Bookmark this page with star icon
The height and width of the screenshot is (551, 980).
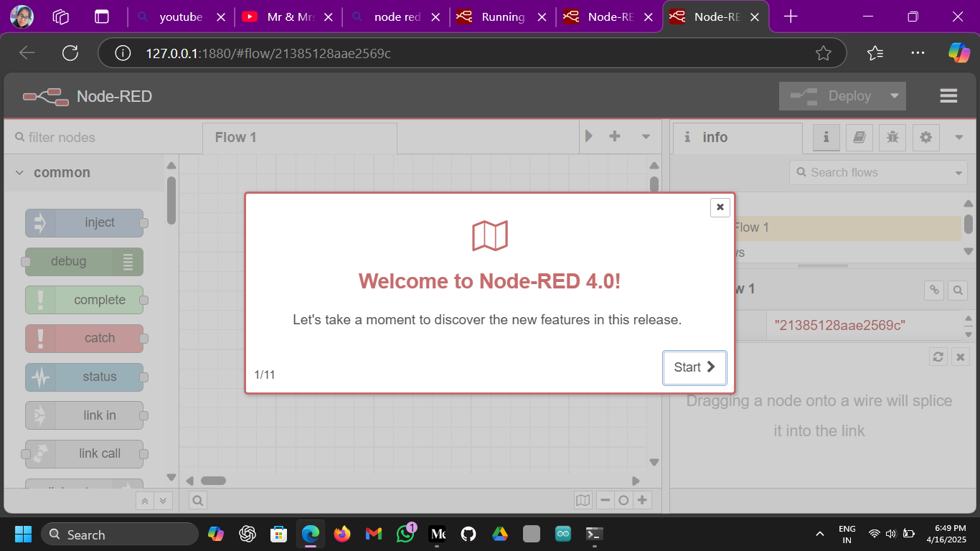[824, 53]
